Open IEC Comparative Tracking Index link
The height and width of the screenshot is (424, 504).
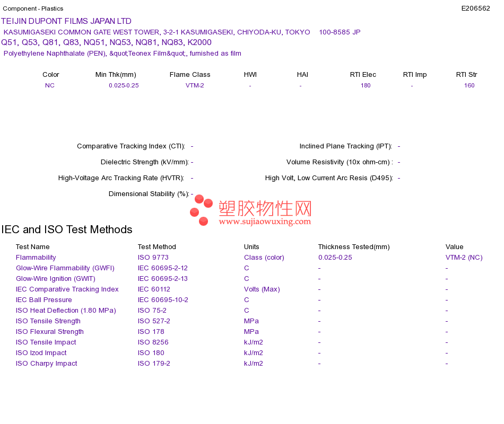pos(67,289)
